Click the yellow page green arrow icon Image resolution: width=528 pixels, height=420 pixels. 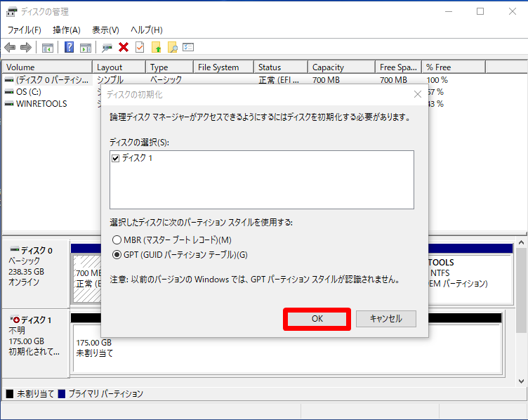157,47
